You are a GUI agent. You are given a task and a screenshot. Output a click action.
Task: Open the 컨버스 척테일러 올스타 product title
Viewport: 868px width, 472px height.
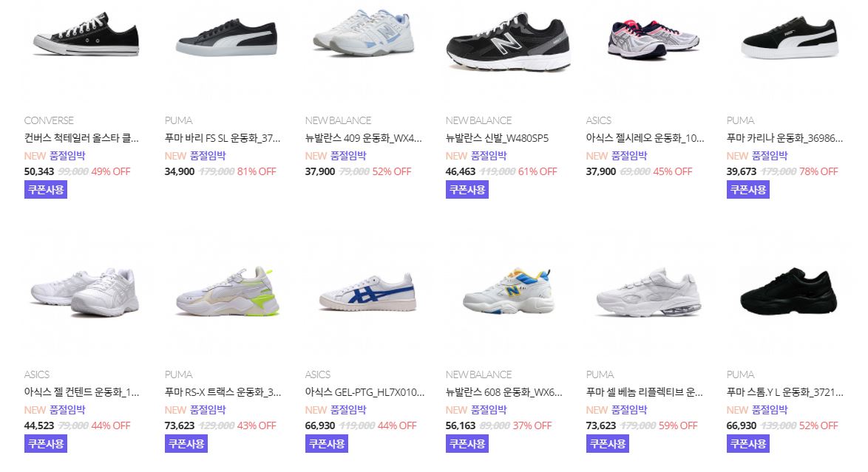click(x=81, y=138)
